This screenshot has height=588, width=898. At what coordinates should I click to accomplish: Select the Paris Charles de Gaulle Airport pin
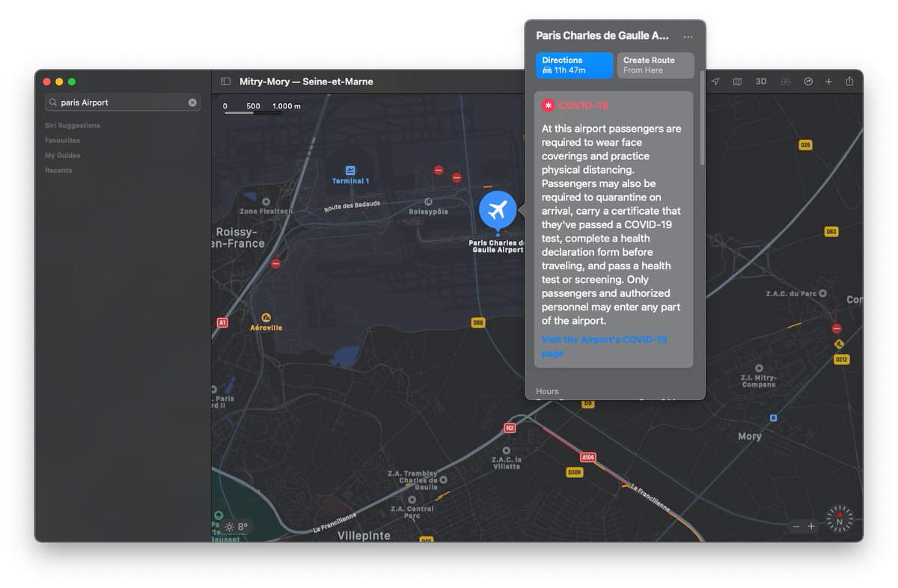(x=498, y=210)
